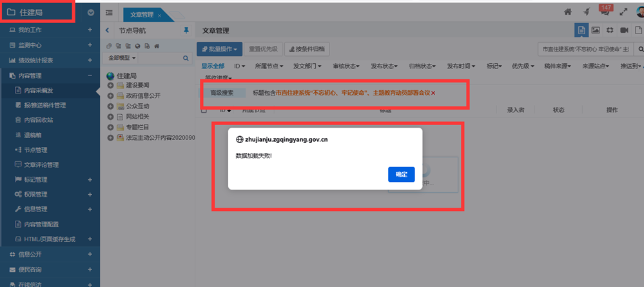Close the 文章管理 tab with x
Image resolution: width=644 pixels, height=287 pixels.
159,15
